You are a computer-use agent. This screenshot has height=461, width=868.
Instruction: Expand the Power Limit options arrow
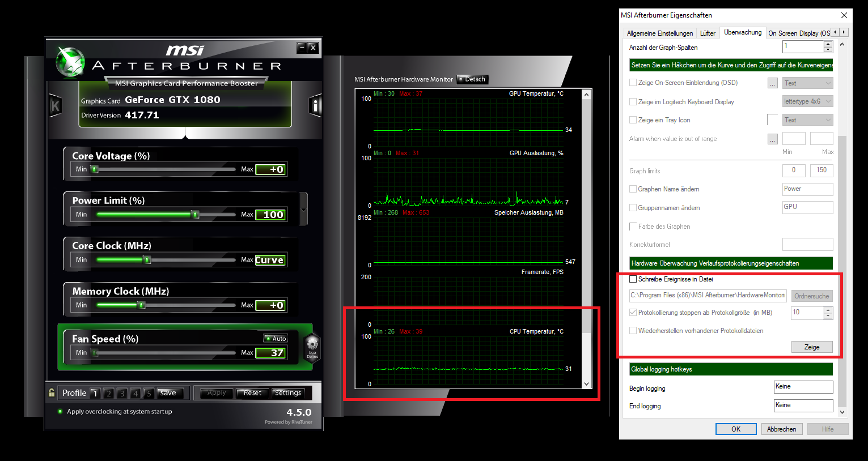(x=303, y=210)
